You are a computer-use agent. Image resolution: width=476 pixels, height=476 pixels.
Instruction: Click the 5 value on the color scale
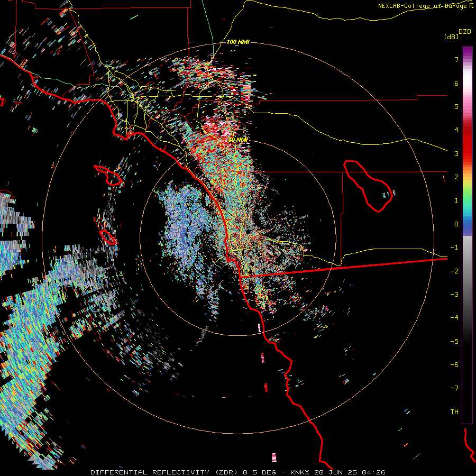pos(456,106)
